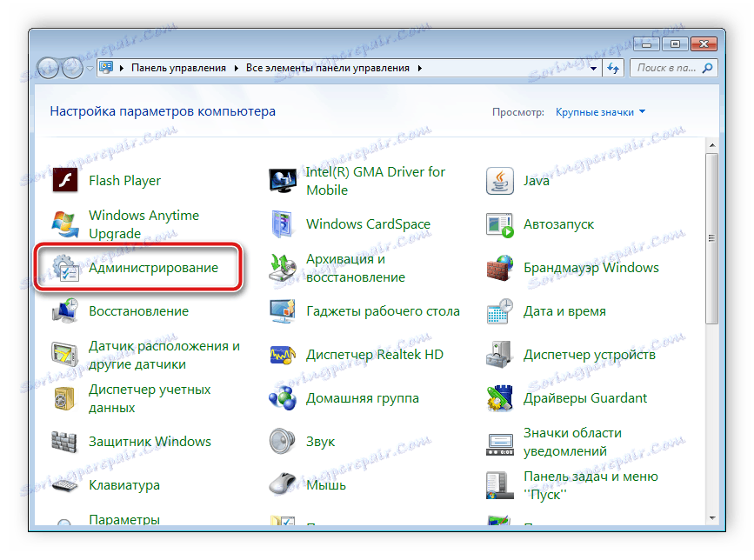Click Архивация и восстановление icon
This screenshot has height=560, width=754.
[283, 268]
